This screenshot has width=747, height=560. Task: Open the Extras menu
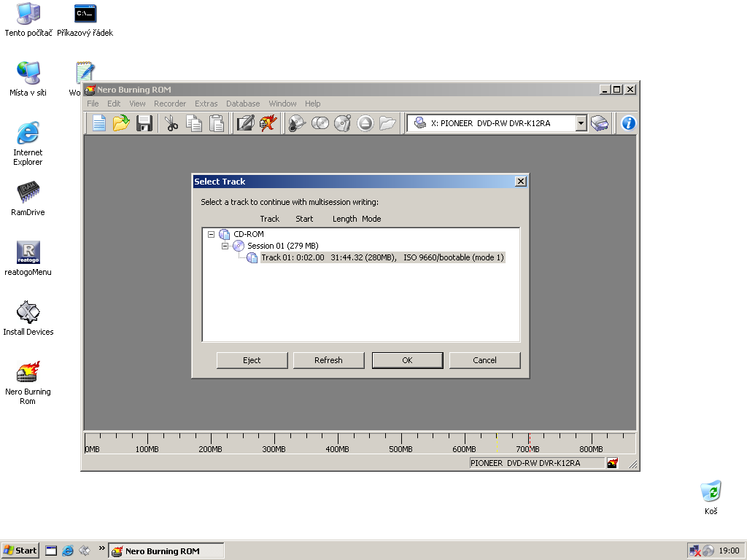point(206,104)
